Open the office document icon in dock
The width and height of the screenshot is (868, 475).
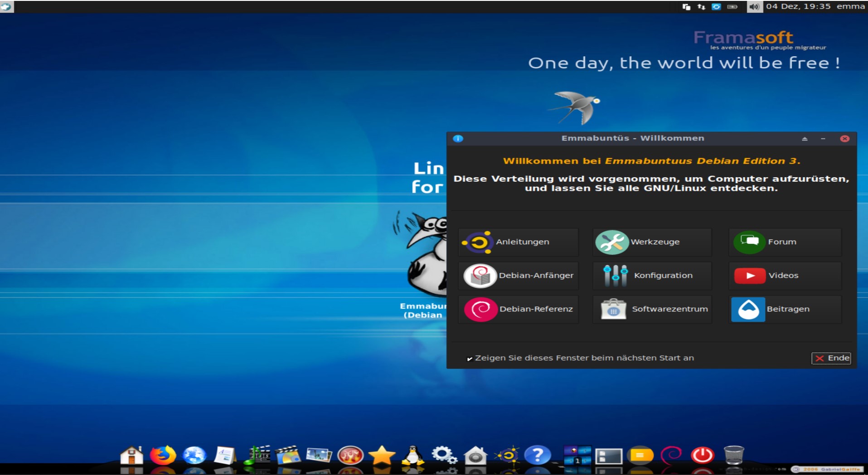[x=225, y=456]
